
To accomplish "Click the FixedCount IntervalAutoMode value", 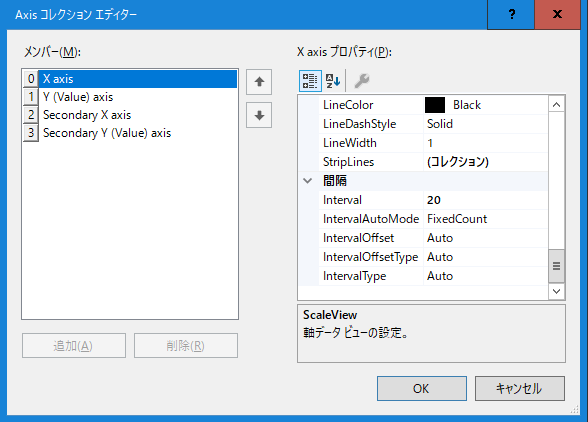I will 457,219.
